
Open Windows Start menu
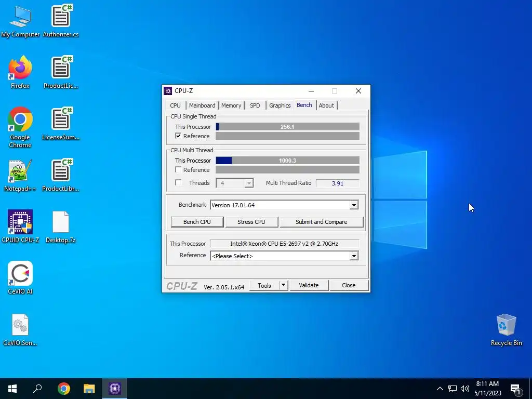(12, 389)
